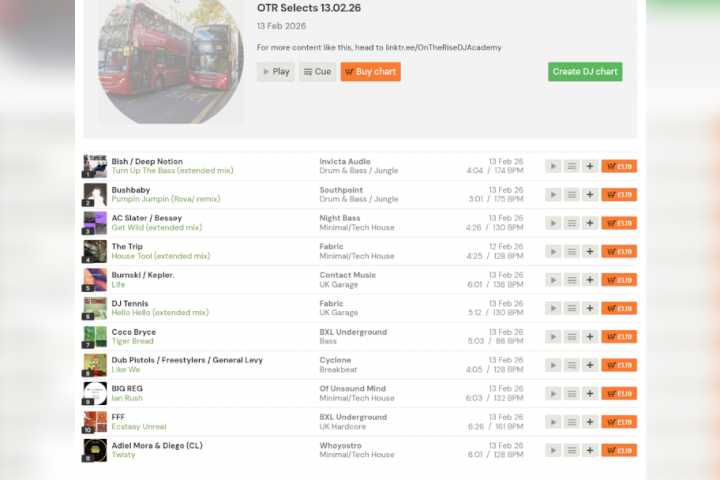Add Pumpin Jumpin to the cue queue

(x=571, y=195)
